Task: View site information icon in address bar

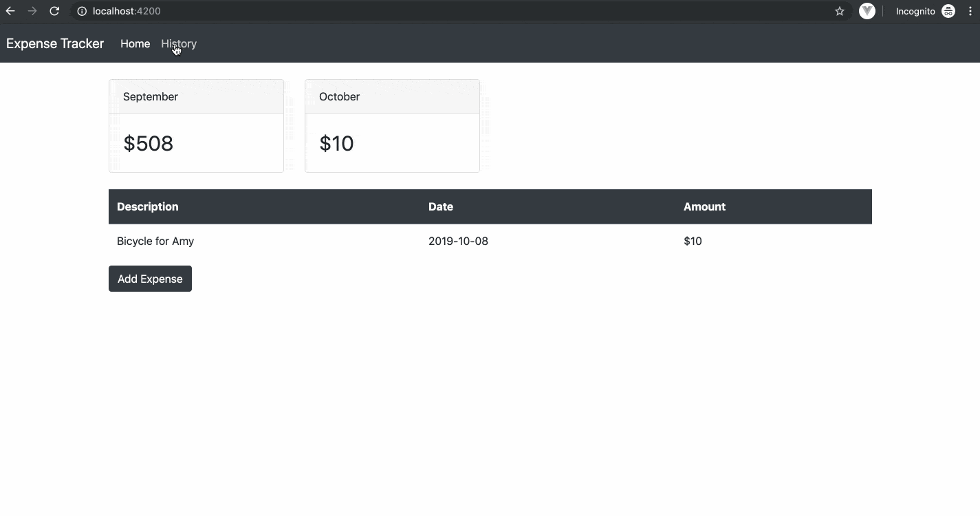Action: (82, 11)
